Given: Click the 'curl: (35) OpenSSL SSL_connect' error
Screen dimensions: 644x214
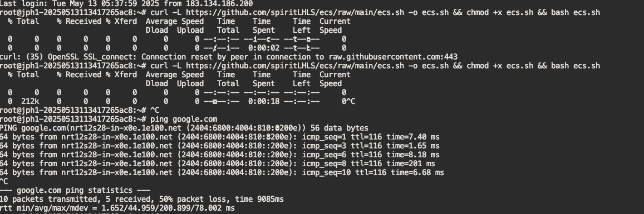Looking at the screenshot, I should 68,57.
